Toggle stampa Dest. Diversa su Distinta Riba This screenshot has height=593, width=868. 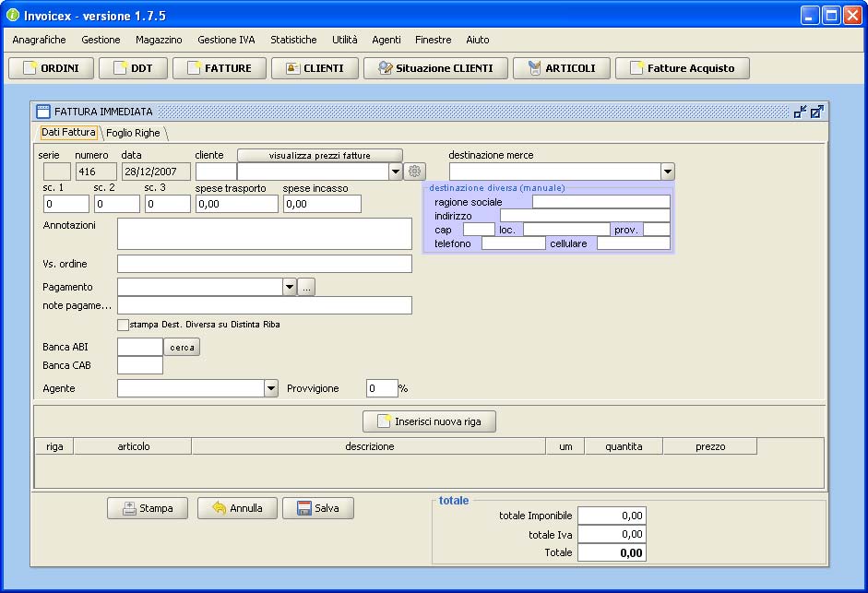pyautogui.click(x=123, y=325)
